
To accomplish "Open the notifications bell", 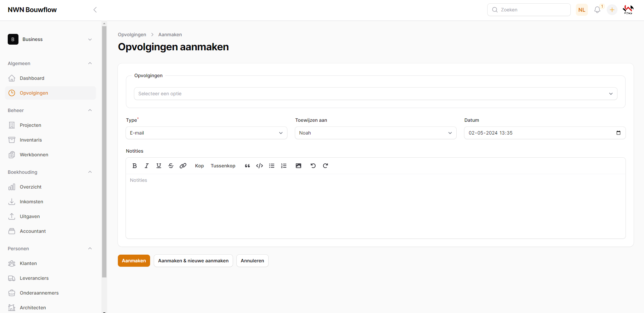I will point(597,10).
